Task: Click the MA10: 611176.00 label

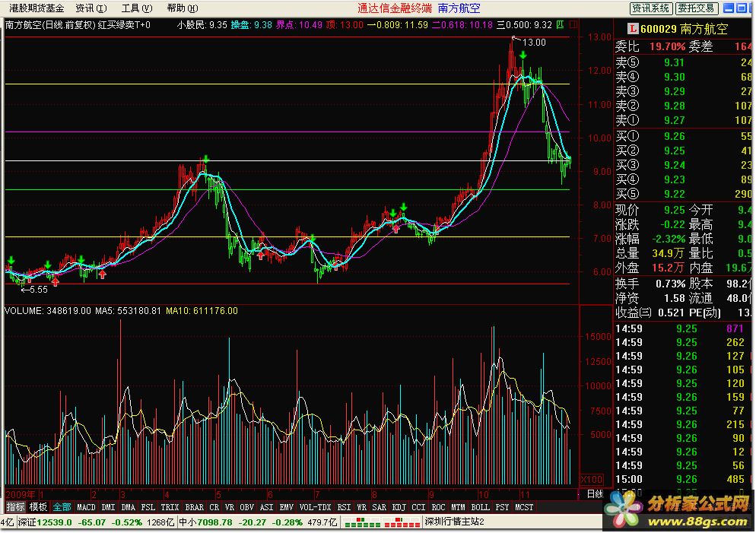Action: coord(202,311)
